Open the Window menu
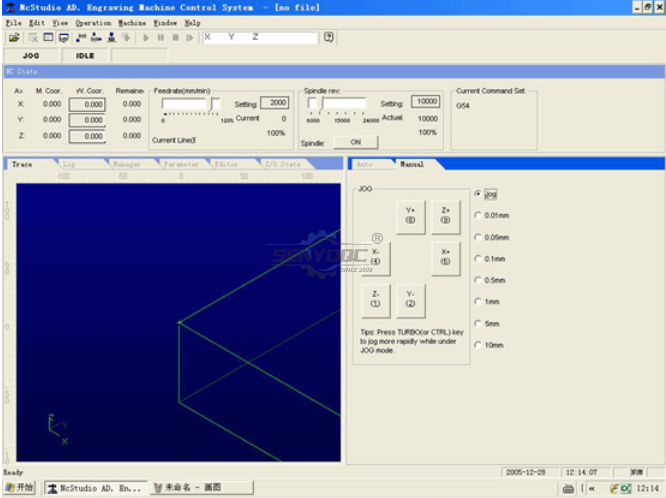This screenshot has height=498, width=666. tap(165, 23)
